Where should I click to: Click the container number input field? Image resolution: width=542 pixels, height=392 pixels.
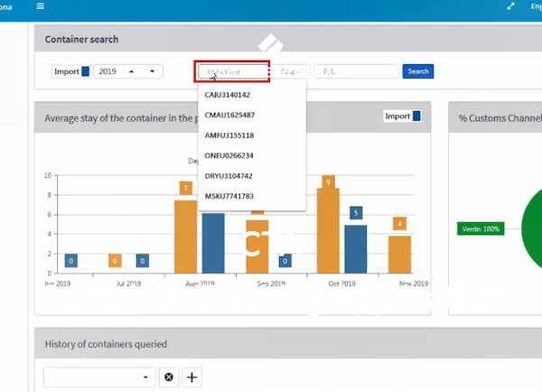[x=233, y=71]
